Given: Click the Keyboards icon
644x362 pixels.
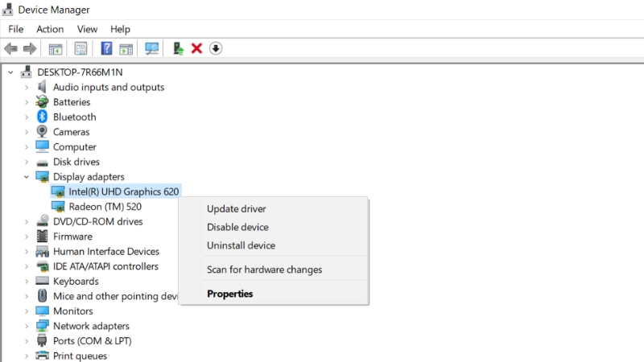Looking at the screenshot, I should coord(43,281).
